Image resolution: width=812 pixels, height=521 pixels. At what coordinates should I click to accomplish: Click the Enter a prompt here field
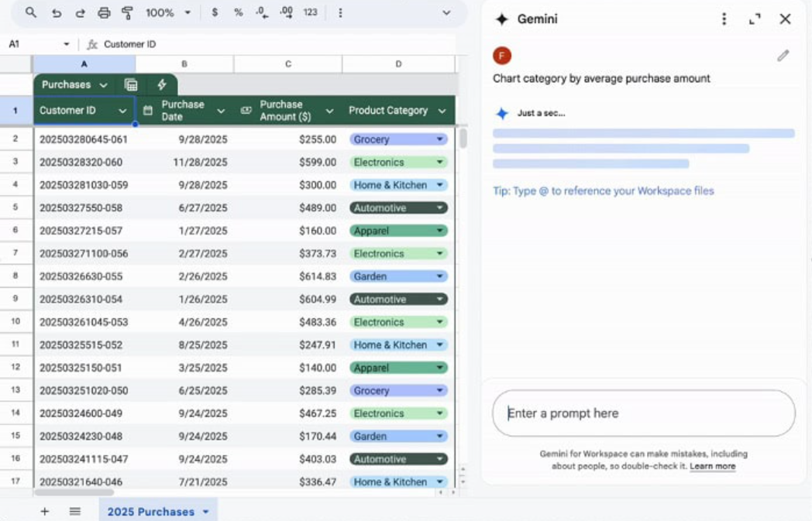[643, 413]
